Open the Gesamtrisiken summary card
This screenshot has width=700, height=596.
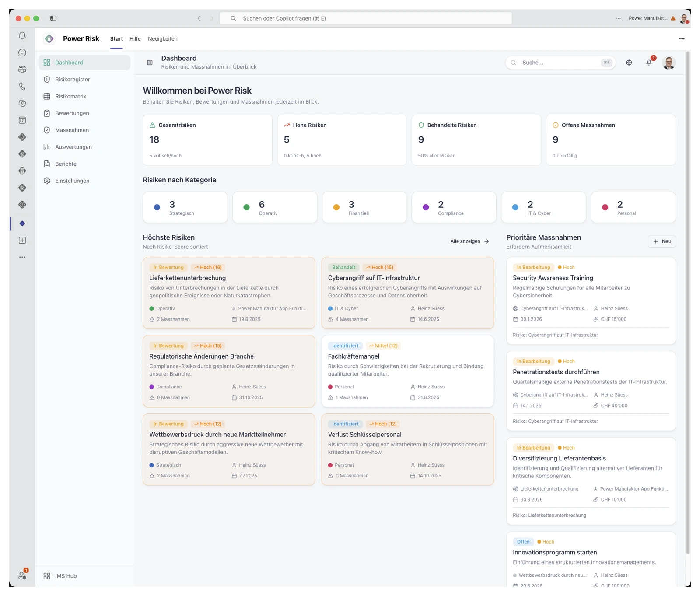[x=207, y=140]
